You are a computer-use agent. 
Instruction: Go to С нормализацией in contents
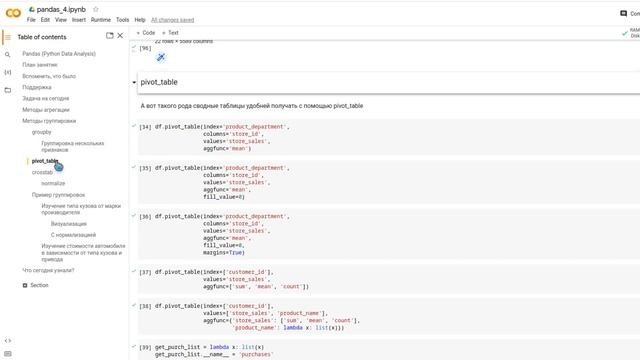pos(73,235)
